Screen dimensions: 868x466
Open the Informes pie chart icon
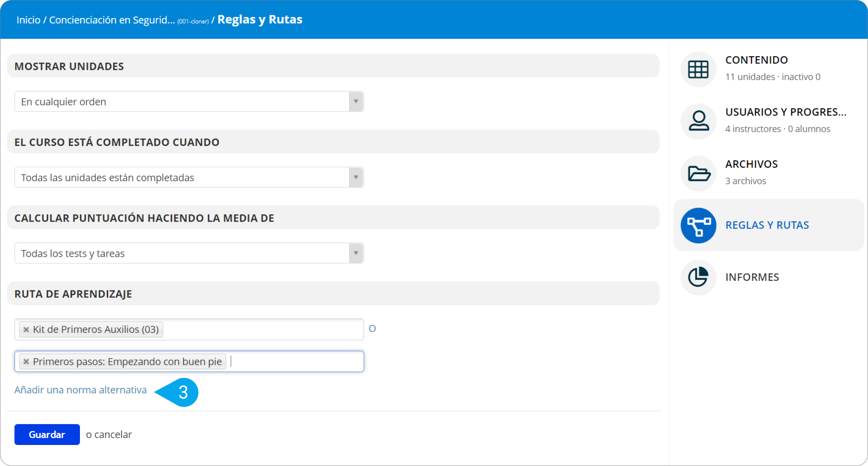click(698, 277)
